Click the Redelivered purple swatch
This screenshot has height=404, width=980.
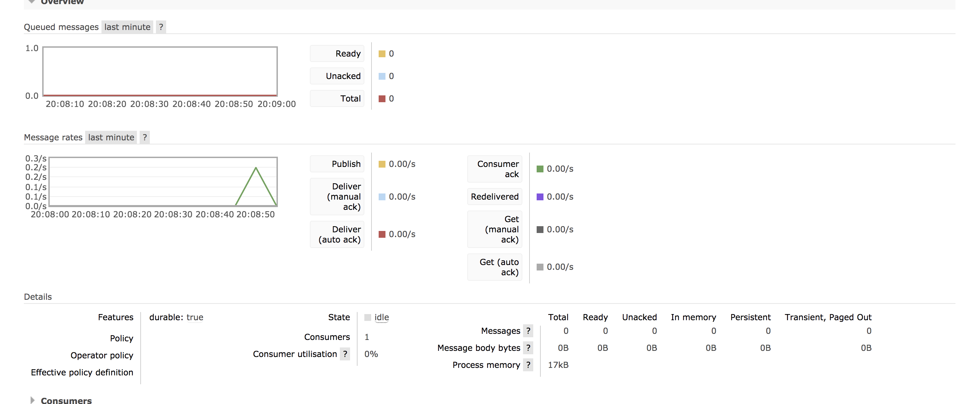click(540, 197)
